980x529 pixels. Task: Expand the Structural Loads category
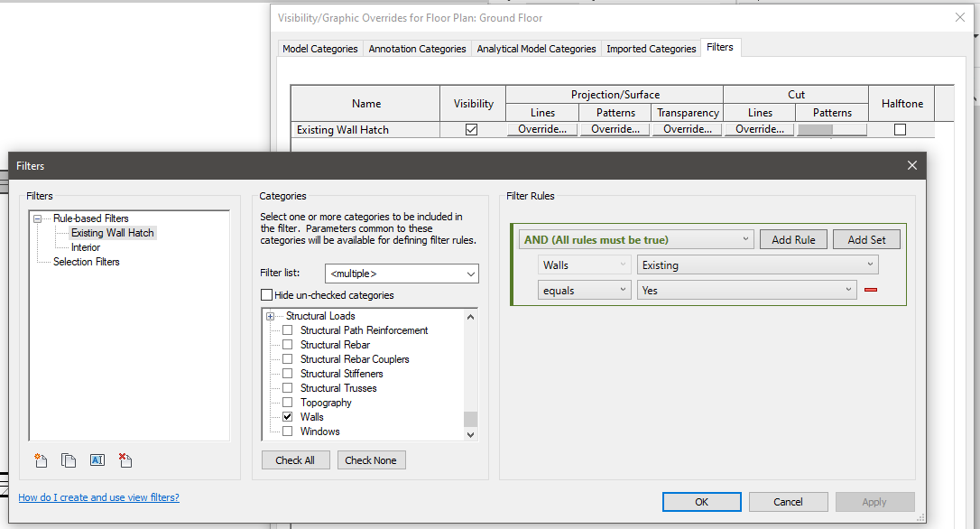pyautogui.click(x=270, y=316)
